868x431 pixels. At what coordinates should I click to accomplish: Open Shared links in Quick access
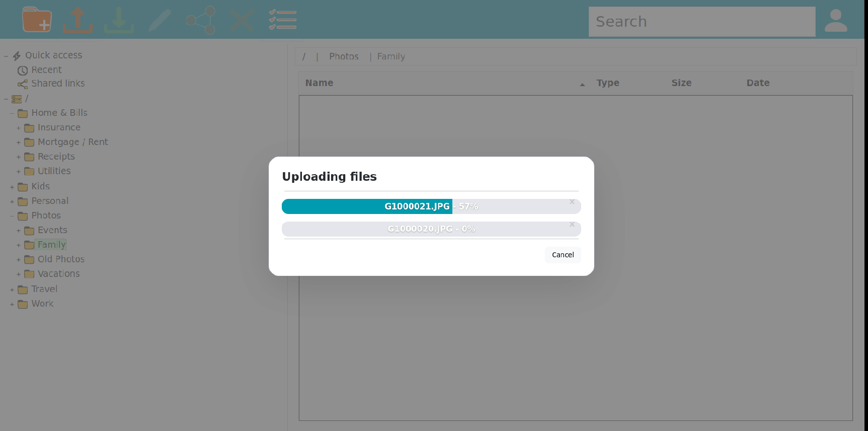coord(58,84)
